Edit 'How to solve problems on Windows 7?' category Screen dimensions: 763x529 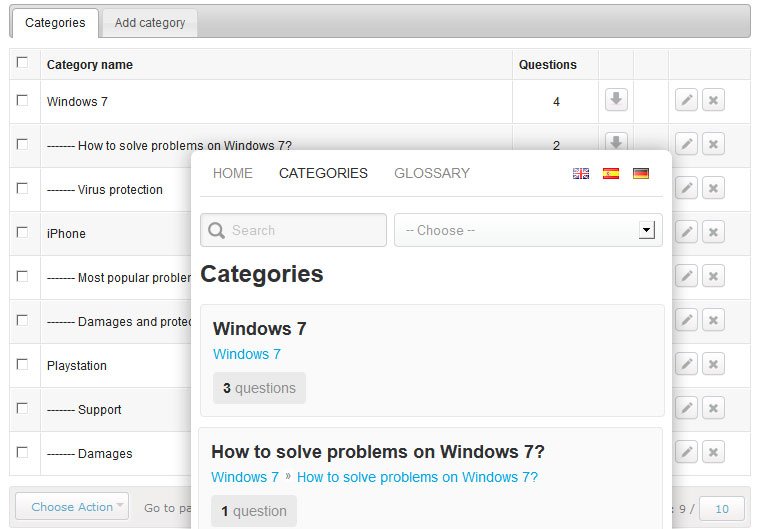(x=686, y=144)
